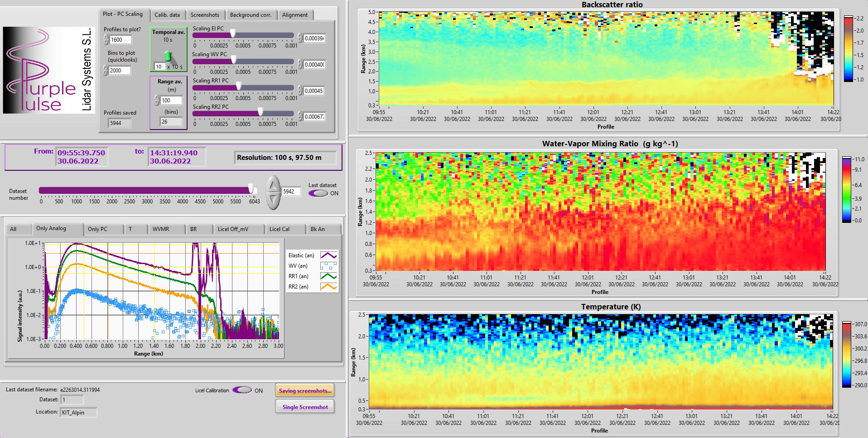Click the filename e2263014.311994 text
This screenshot has width=868, height=438.
click(x=80, y=390)
